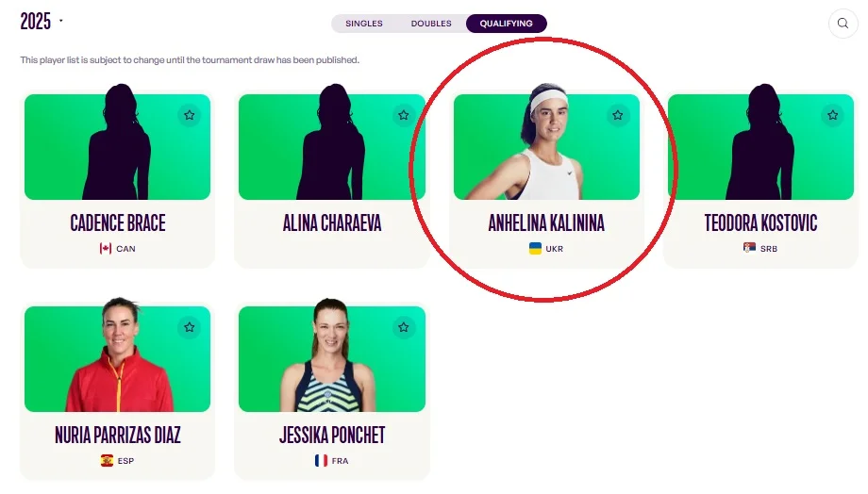This screenshot has width=868, height=494.
Task: Switch to the Doubles tab
Action: point(431,24)
